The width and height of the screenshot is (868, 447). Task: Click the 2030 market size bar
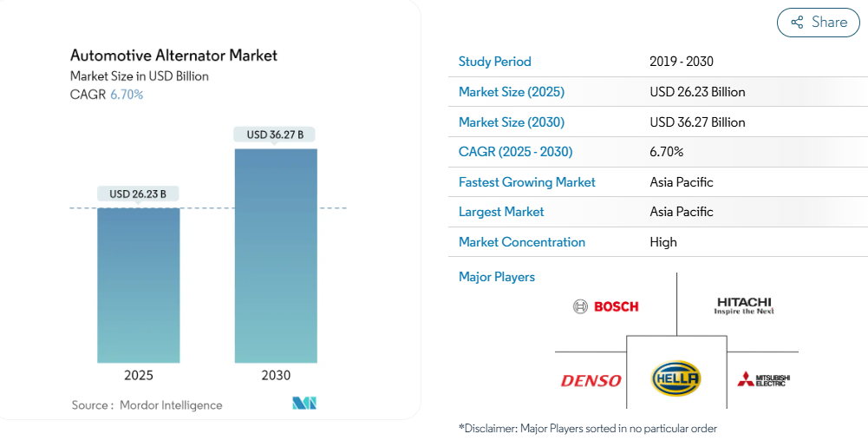pyautogui.click(x=276, y=255)
